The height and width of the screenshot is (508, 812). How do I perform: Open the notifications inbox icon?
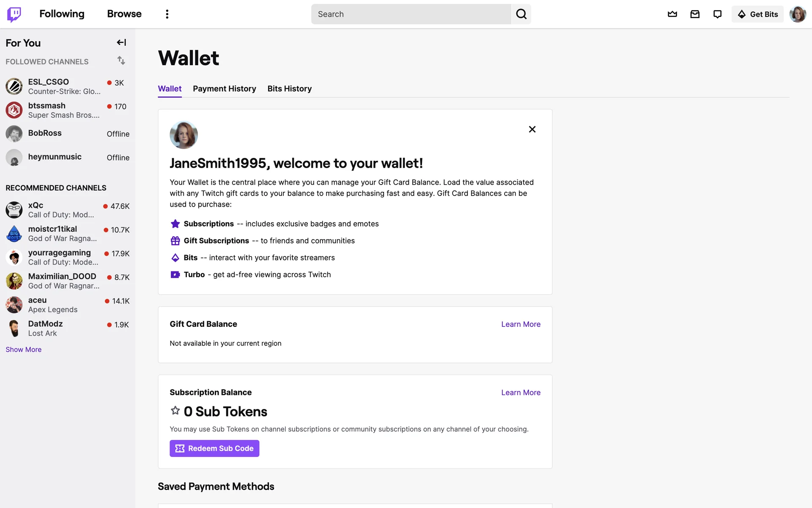click(695, 14)
